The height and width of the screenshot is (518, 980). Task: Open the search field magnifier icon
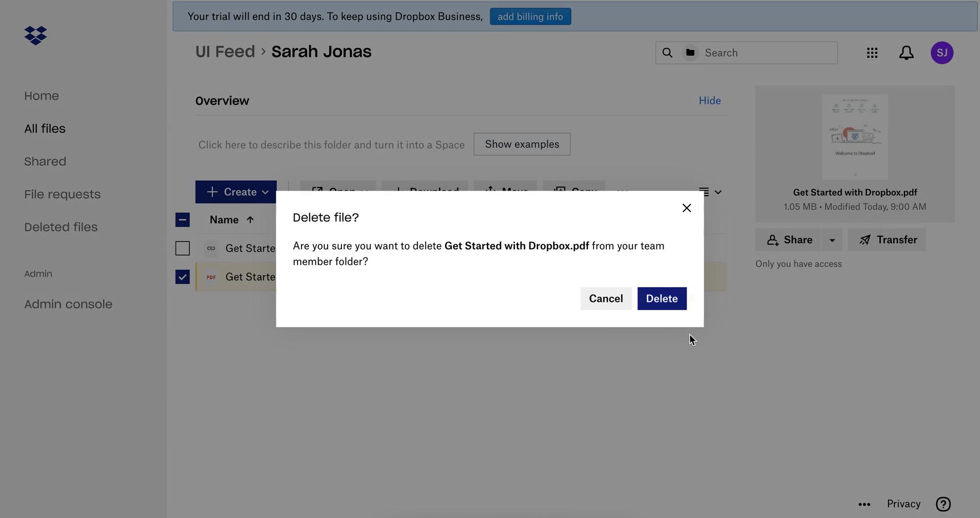click(667, 53)
